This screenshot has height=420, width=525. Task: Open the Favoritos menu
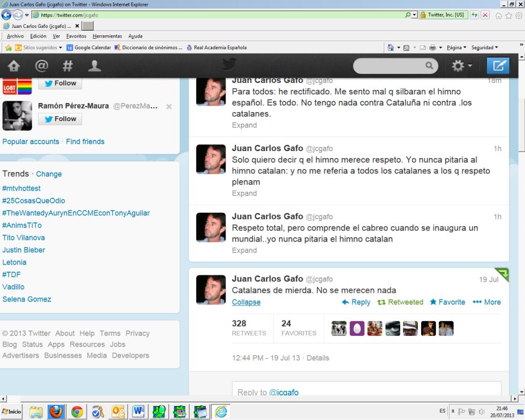pos(76,36)
